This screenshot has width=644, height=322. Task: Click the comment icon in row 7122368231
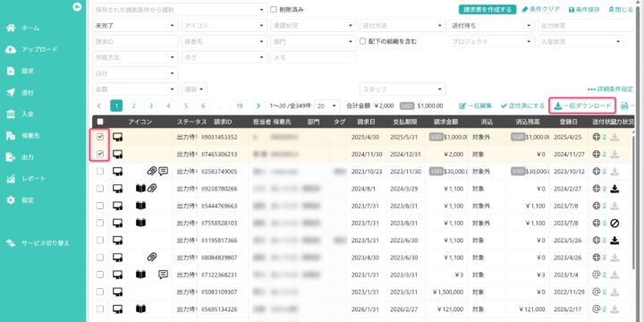[x=164, y=275]
